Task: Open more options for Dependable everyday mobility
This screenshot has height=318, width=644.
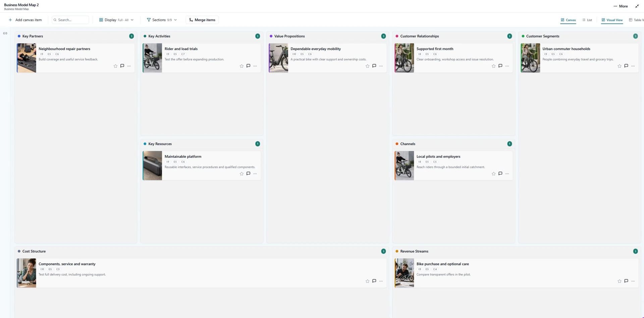Action: tap(381, 66)
